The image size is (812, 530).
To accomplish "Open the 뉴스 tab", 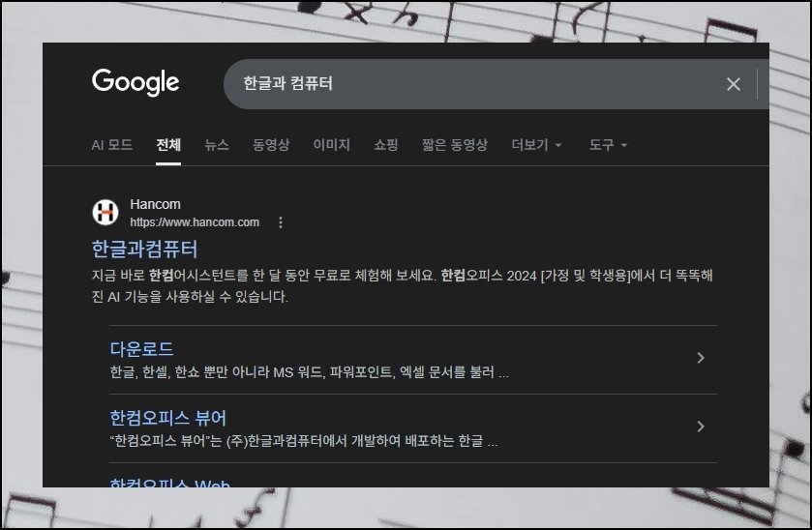I will [x=217, y=145].
